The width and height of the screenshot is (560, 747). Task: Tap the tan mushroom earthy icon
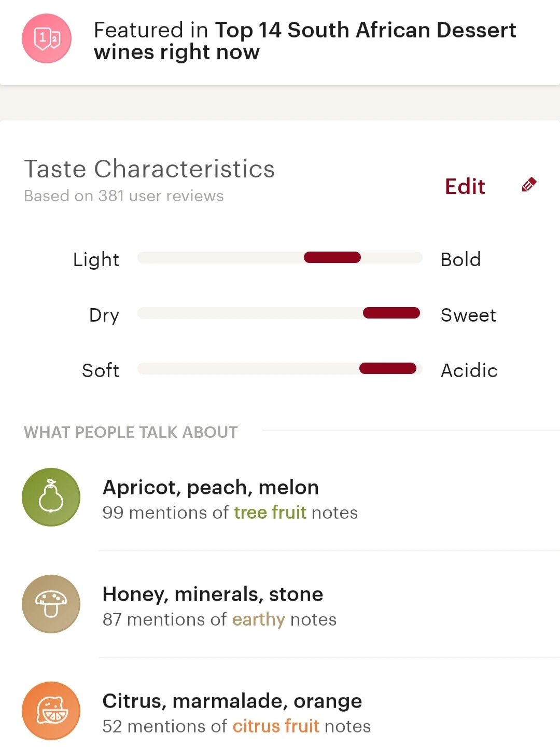click(51, 604)
